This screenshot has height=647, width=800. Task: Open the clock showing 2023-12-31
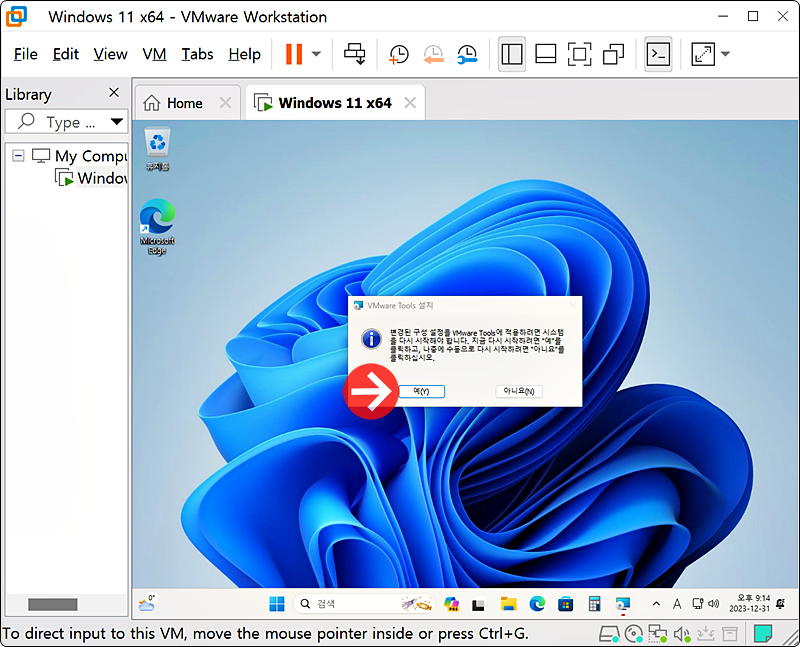(x=749, y=604)
